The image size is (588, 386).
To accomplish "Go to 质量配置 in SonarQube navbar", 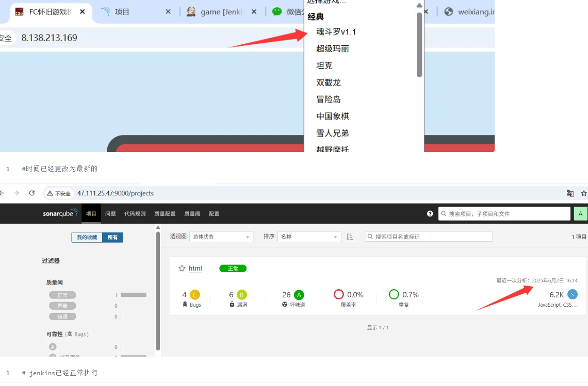I will tap(165, 213).
